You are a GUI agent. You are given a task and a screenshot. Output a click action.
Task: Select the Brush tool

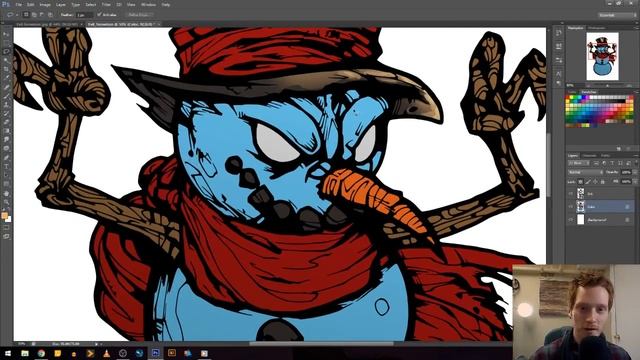pyautogui.click(x=6, y=96)
